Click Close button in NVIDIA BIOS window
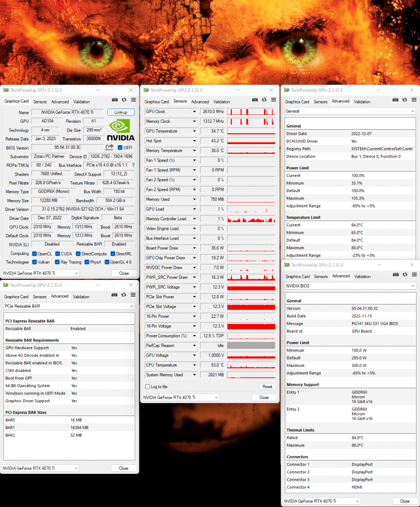Screen dimensions: 420x507 pos(405,501)
